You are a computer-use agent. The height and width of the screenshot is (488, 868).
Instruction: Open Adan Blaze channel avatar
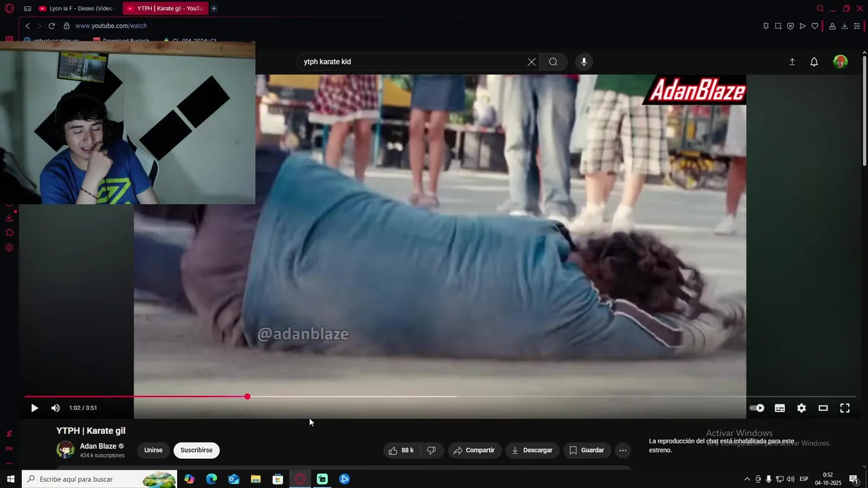(66, 450)
